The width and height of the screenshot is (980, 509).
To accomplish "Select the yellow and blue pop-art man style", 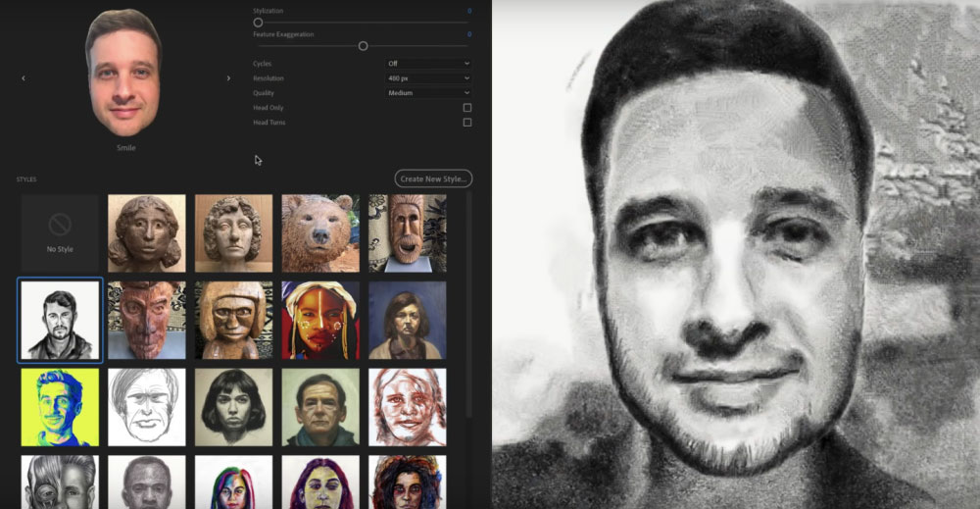I will click(60, 407).
